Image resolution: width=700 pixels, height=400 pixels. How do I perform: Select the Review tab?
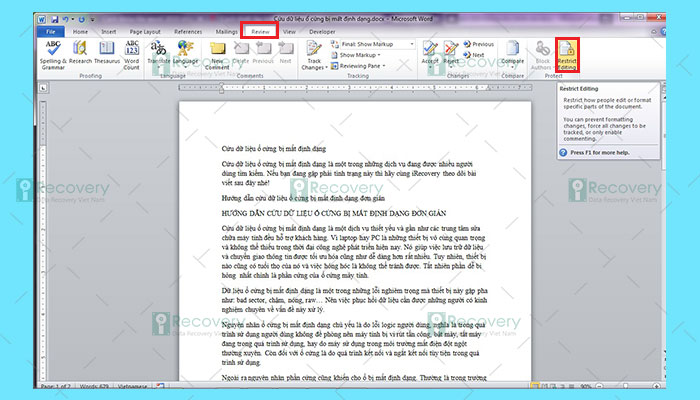click(260, 32)
